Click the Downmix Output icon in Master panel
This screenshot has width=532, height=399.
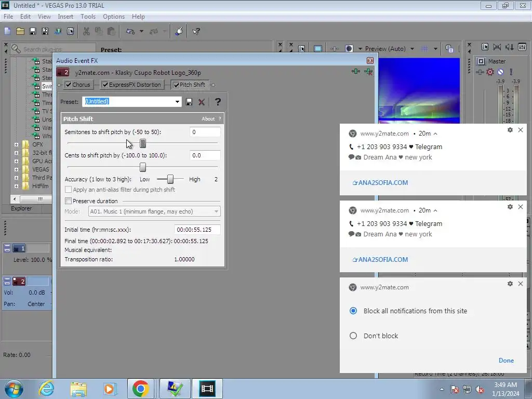(497, 47)
